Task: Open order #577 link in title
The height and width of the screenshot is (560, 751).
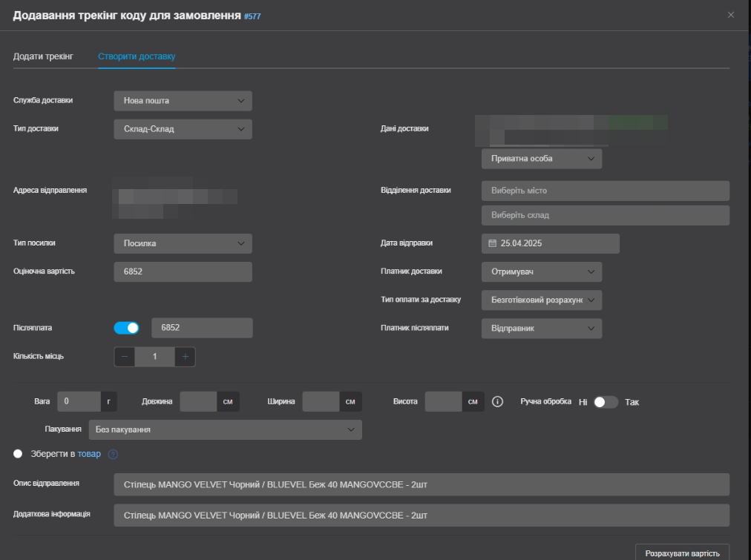Action: click(x=252, y=16)
